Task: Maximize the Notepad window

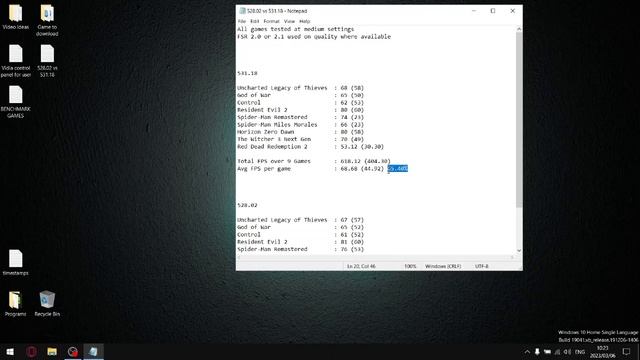Action: [493, 11]
